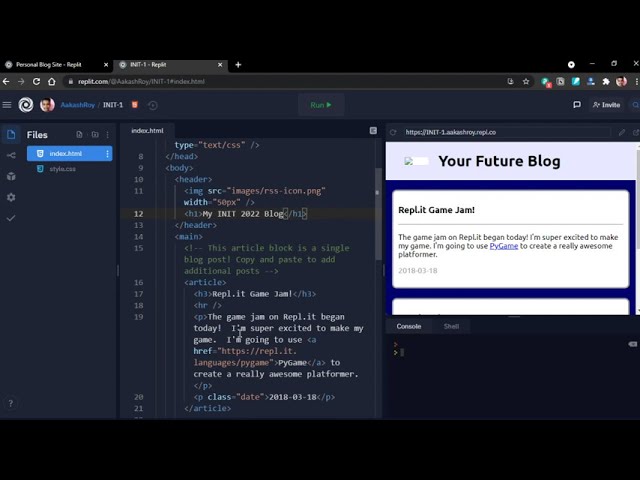Switch to the Console tab
This screenshot has width=640, height=480.
[x=409, y=326]
